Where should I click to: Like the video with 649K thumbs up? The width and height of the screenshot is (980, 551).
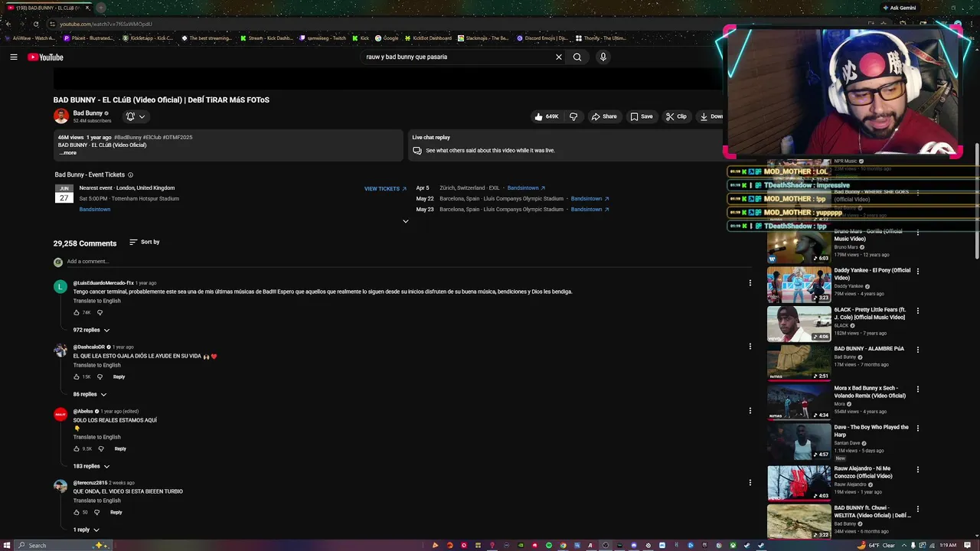click(x=547, y=116)
